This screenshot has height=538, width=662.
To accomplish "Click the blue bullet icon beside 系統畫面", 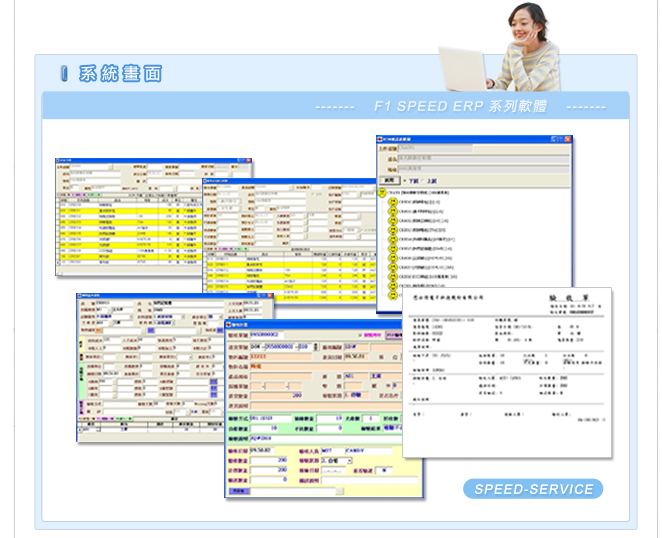I will tap(64, 73).
